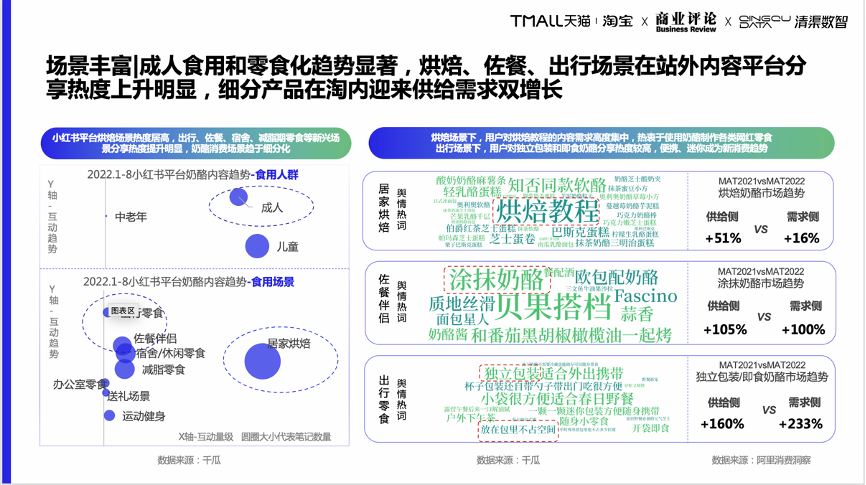Click the phrase 小袋很方便适合春日野餐
The width and height of the screenshot is (866, 485).
coord(557,398)
